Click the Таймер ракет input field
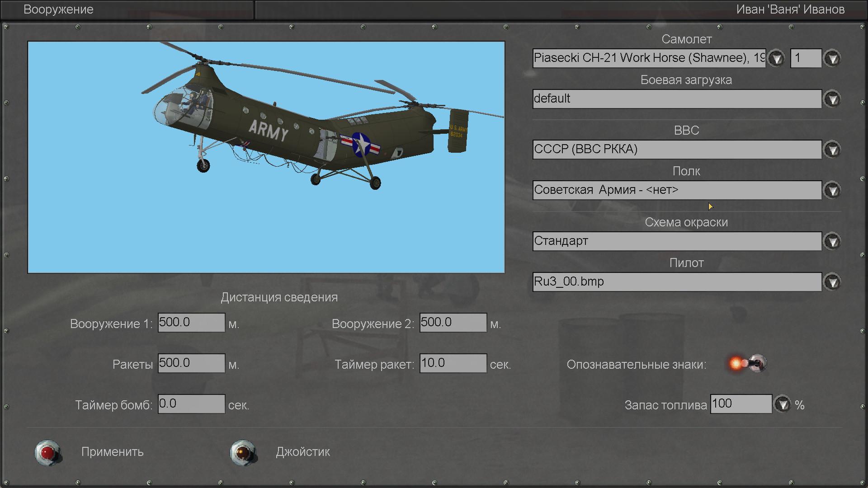 [x=453, y=363]
